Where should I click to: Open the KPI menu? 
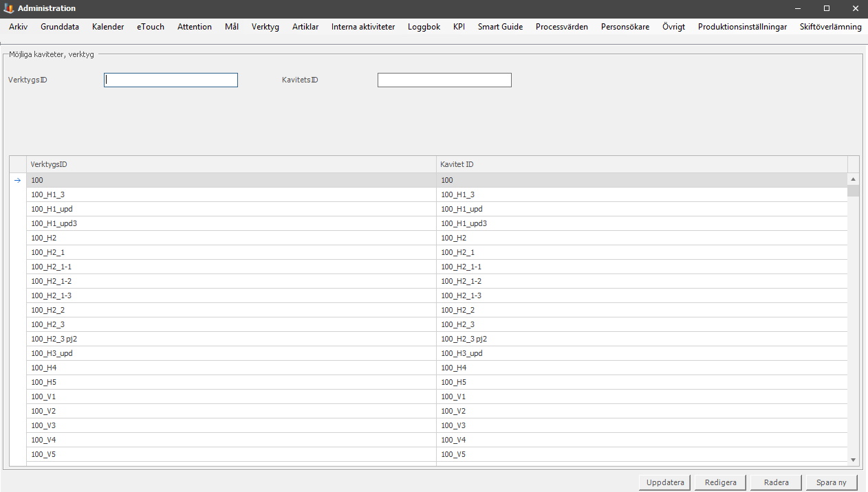459,27
